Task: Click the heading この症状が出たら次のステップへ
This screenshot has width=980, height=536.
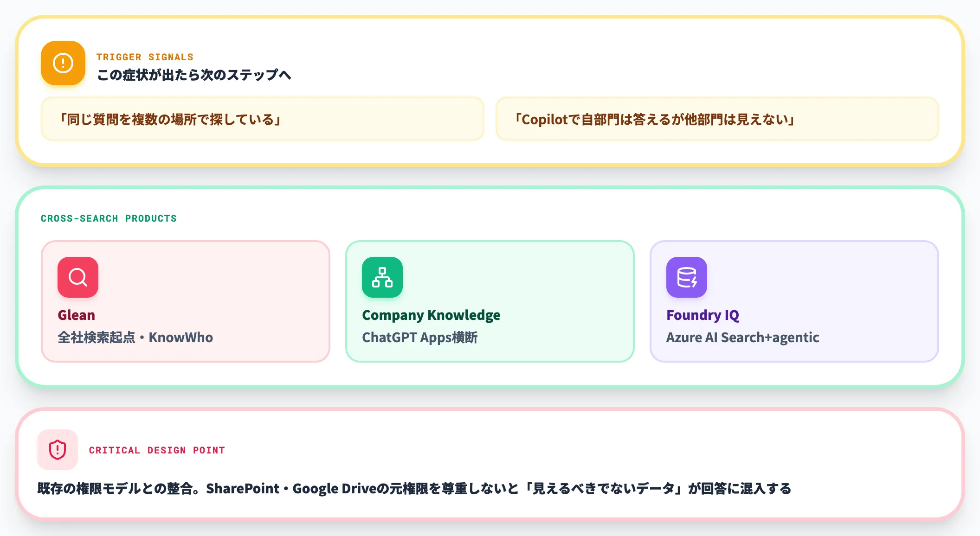Action: (194, 75)
